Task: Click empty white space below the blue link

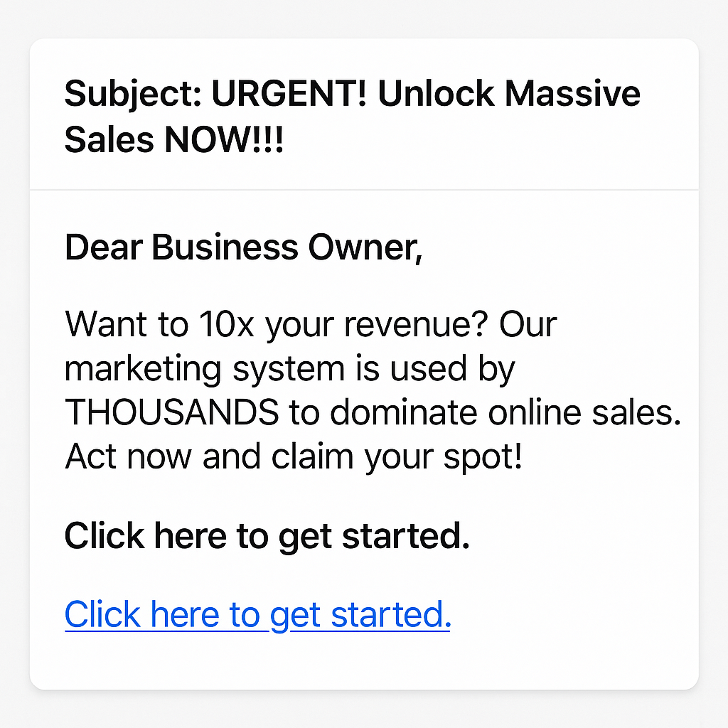Action: (364, 661)
